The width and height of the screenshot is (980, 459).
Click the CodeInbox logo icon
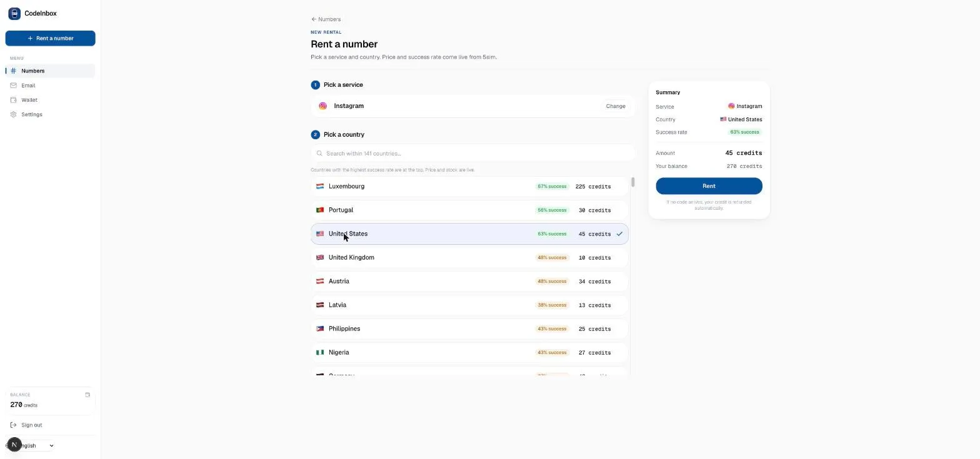[x=14, y=13]
